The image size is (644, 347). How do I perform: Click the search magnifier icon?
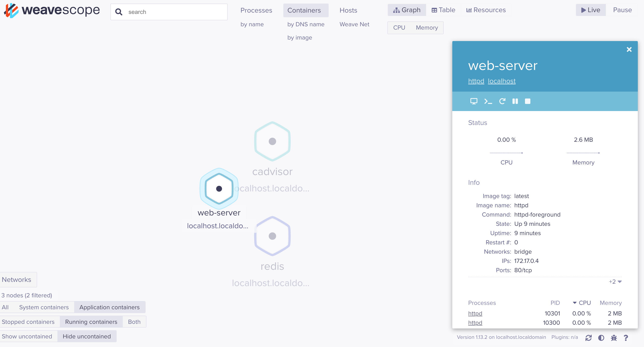119,12
